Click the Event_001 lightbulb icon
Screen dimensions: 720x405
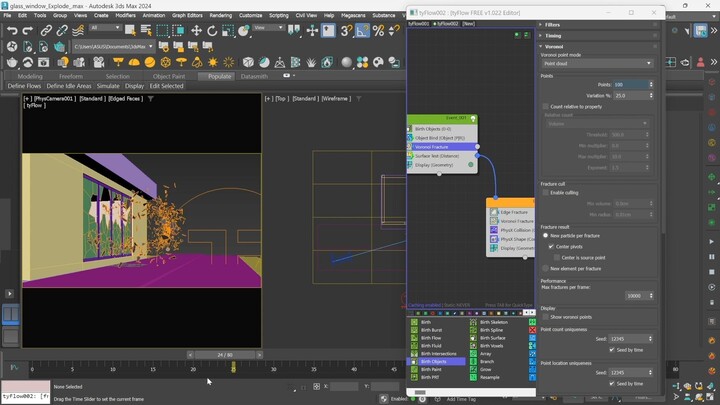tap(472, 120)
